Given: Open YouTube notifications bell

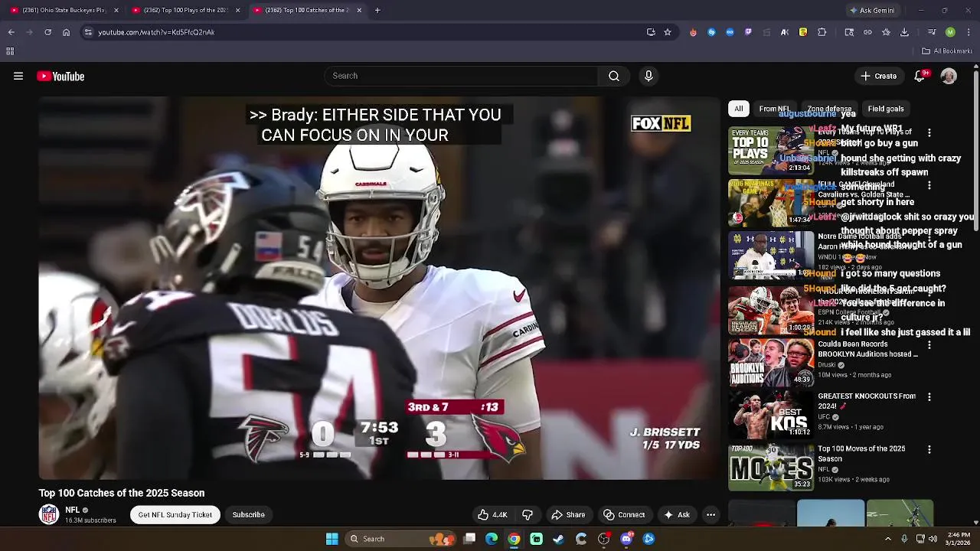Looking at the screenshot, I should 920,76.
